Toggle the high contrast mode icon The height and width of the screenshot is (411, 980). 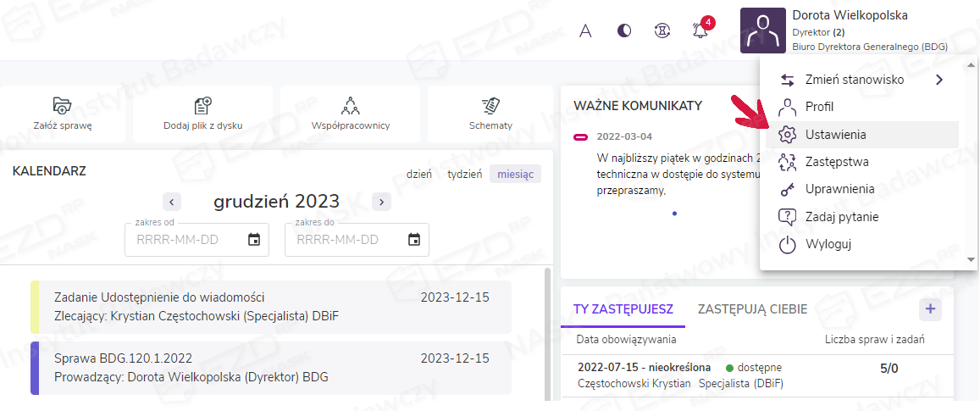[624, 31]
